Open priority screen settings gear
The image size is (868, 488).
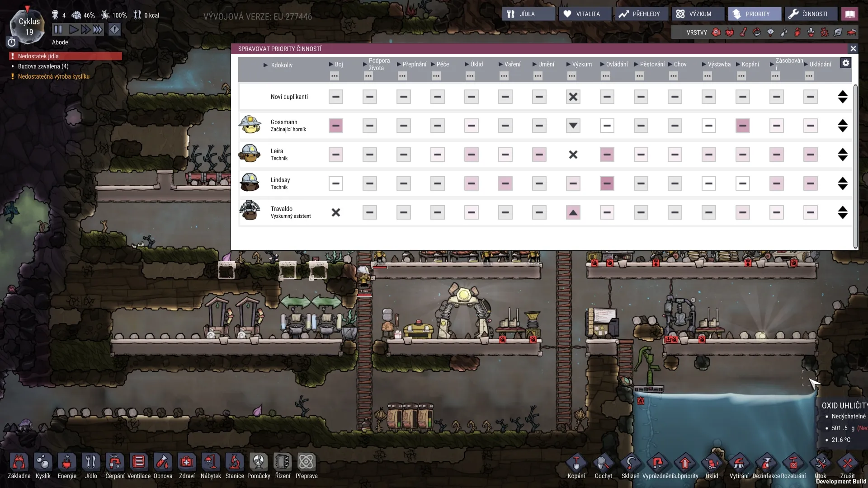pyautogui.click(x=846, y=63)
